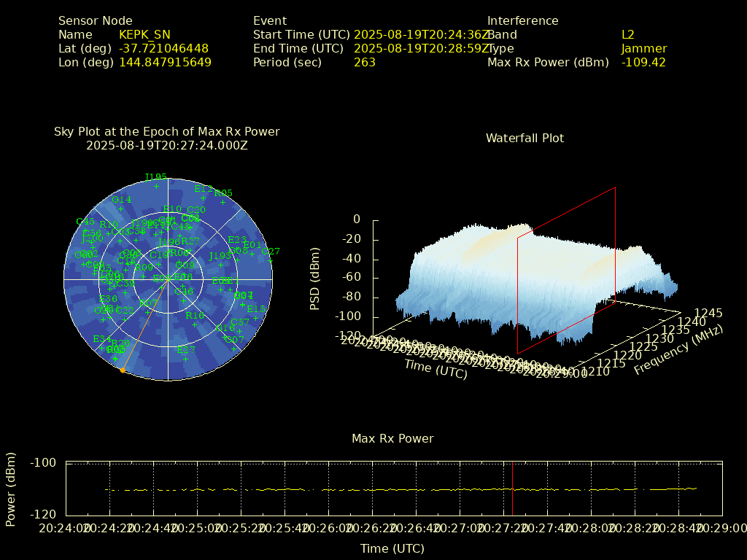747x560 pixels.
Task: Click the red plane in the waterfall plot
Action: click(x=566, y=262)
